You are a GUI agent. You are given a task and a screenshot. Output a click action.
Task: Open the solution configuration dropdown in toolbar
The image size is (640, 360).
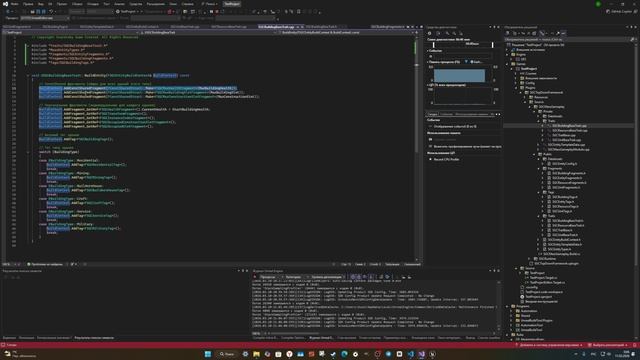tap(76, 11)
